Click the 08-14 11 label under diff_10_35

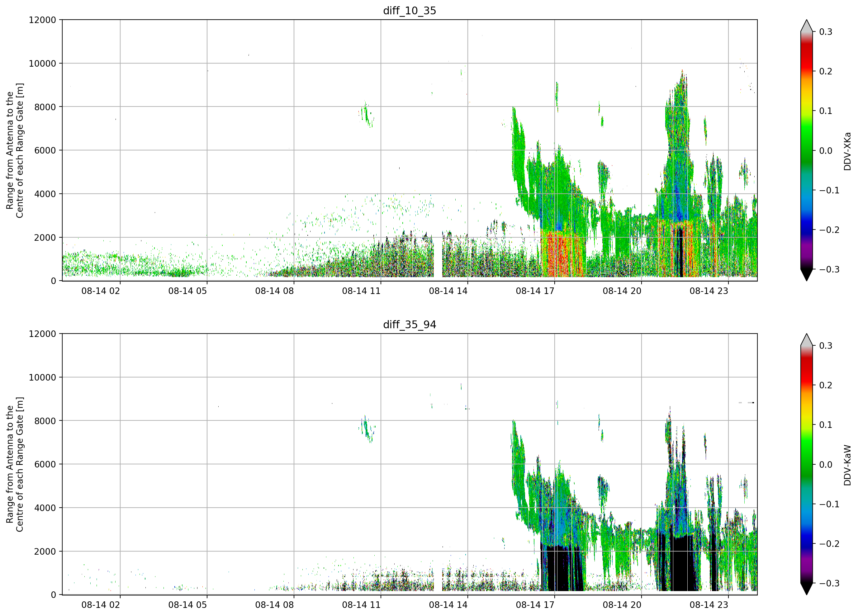pyautogui.click(x=361, y=291)
